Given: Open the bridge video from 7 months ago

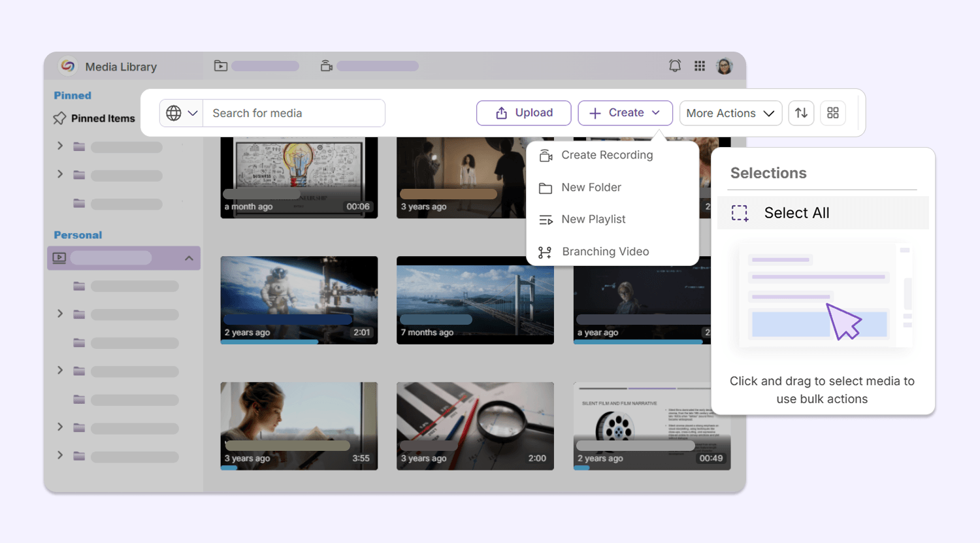Looking at the screenshot, I should coord(475,300).
